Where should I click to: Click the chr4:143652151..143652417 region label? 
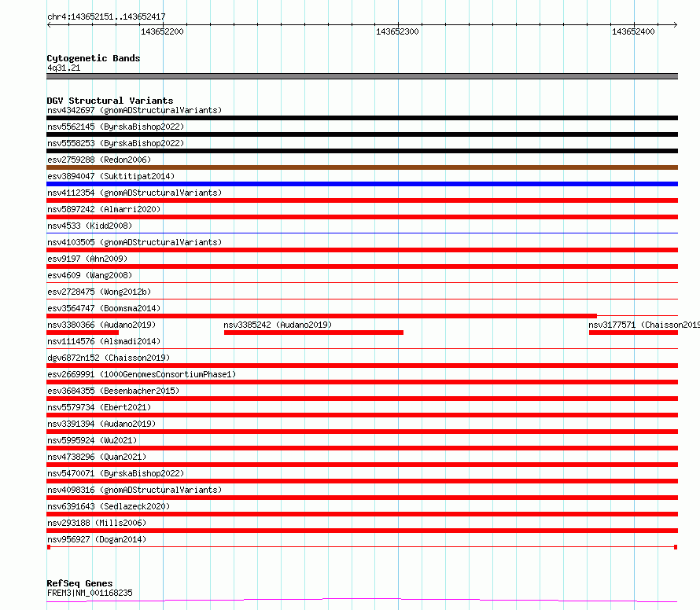point(106,17)
